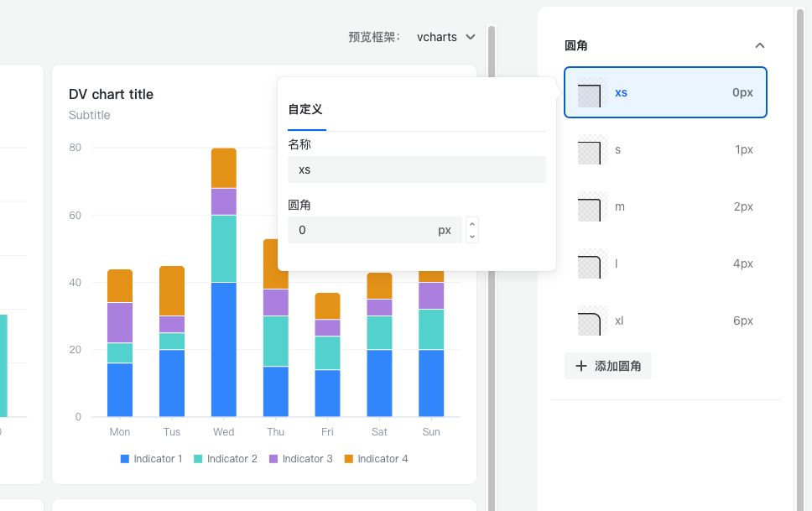Click the s corner radius preview icon
The image size is (812, 511).
coord(590,150)
